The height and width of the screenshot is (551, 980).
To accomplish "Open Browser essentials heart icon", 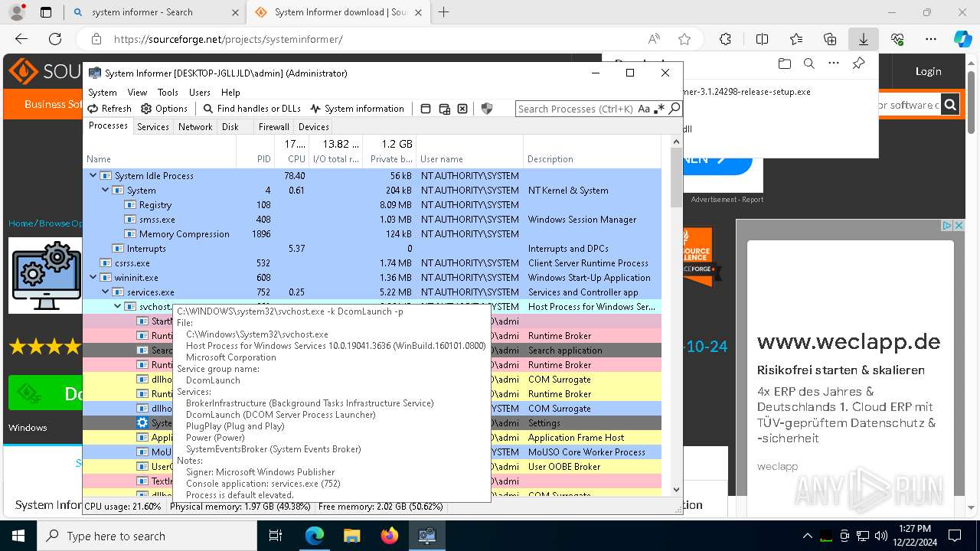I will pos(897,39).
